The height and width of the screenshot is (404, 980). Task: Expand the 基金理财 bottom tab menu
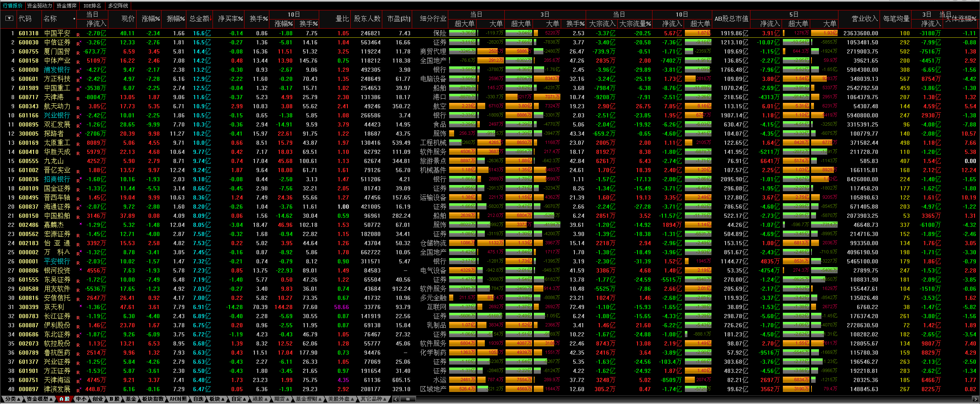(x=308, y=399)
